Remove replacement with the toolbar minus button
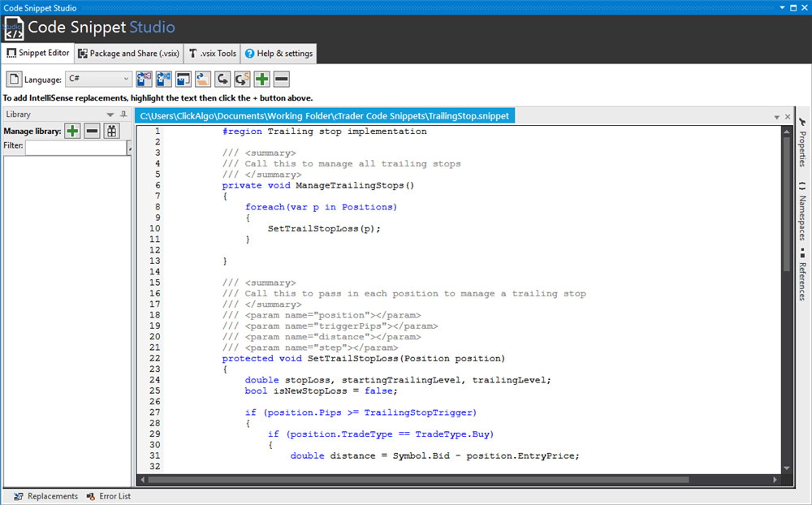The image size is (812, 505). [x=282, y=80]
